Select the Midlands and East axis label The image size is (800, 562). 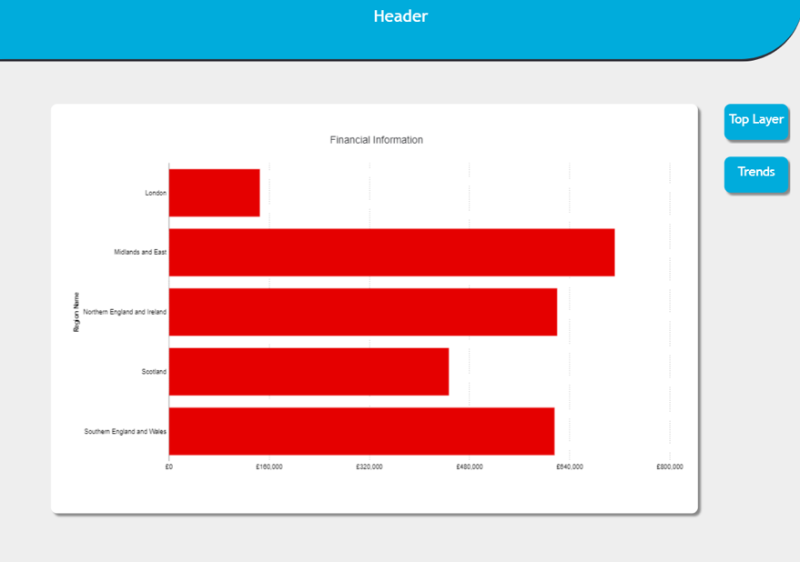tap(140, 253)
